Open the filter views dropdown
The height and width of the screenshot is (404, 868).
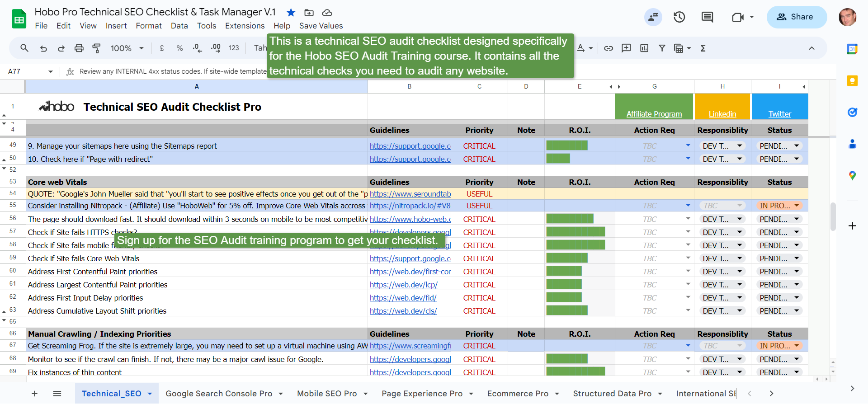[689, 48]
